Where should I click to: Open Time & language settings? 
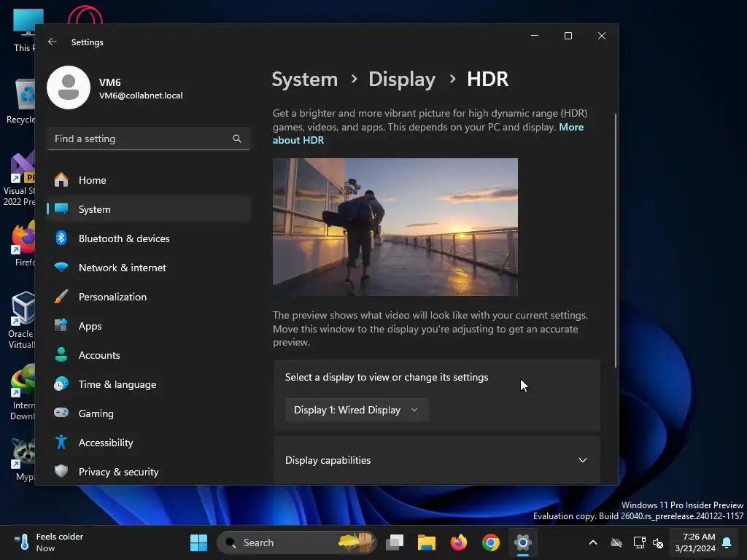(x=149, y=384)
